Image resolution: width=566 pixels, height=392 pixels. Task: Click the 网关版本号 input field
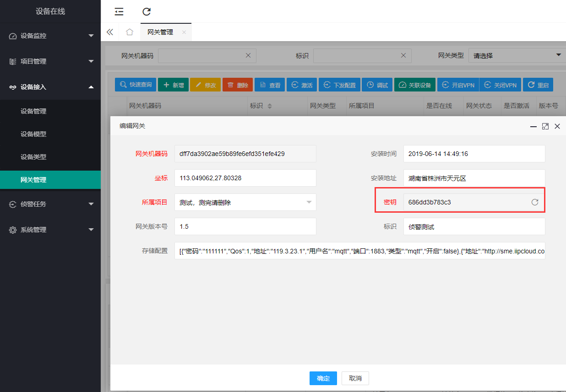tap(245, 226)
